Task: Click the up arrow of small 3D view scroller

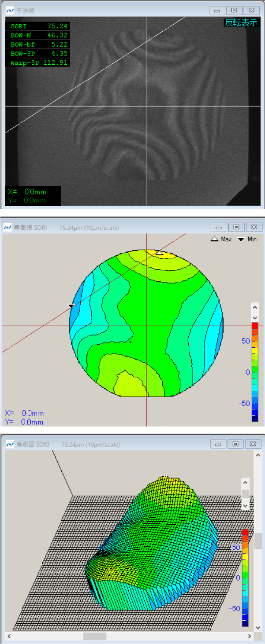Action: [246, 482]
